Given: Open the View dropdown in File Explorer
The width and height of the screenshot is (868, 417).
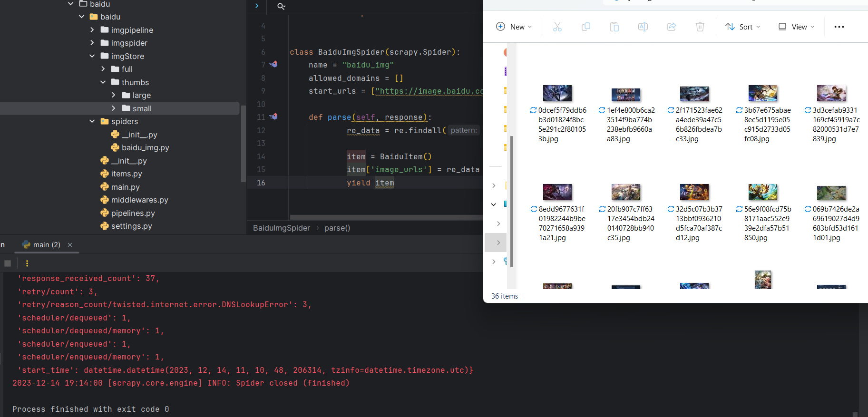Looking at the screenshot, I should (796, 27).
